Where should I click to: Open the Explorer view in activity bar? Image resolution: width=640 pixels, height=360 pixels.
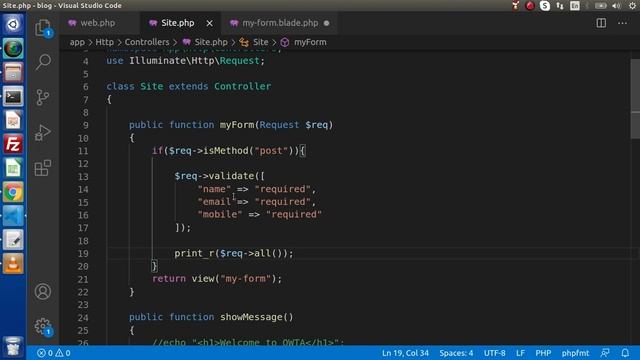(x=43, y=28)
